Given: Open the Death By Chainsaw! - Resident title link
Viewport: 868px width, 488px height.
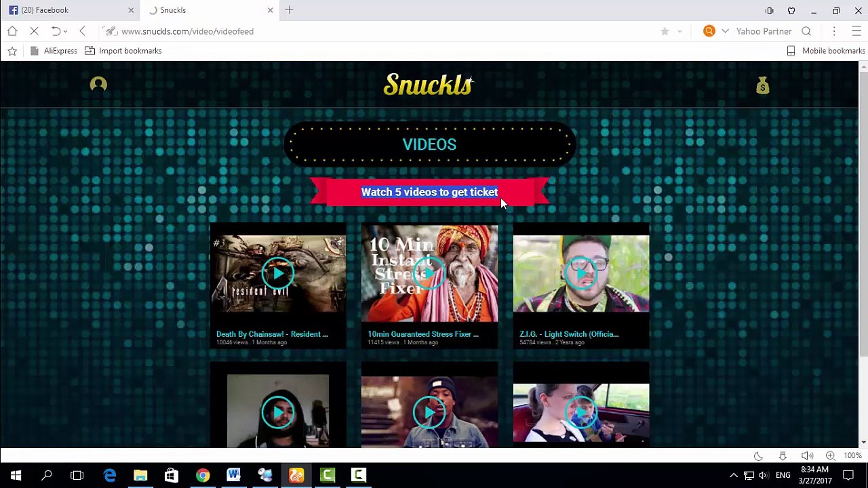Looking at the screenshot, I should pyautogui.click(x=272, y=334).
